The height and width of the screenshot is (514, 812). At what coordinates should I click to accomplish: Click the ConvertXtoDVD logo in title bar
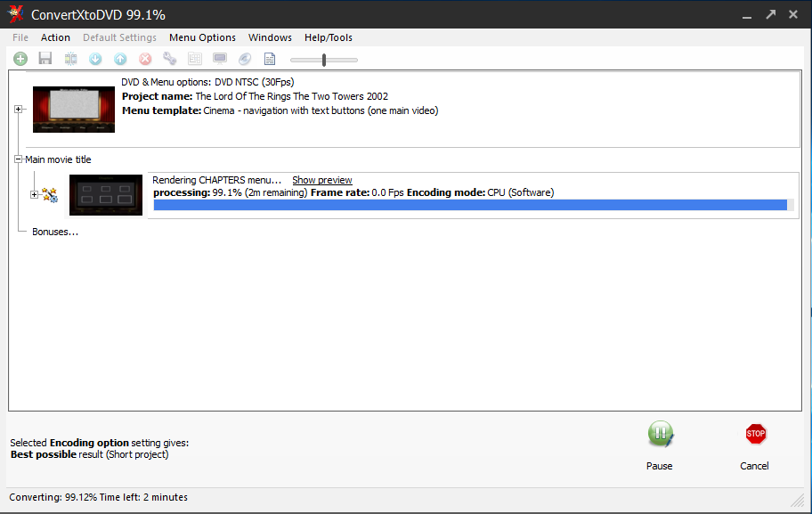[x=15, y=14]
